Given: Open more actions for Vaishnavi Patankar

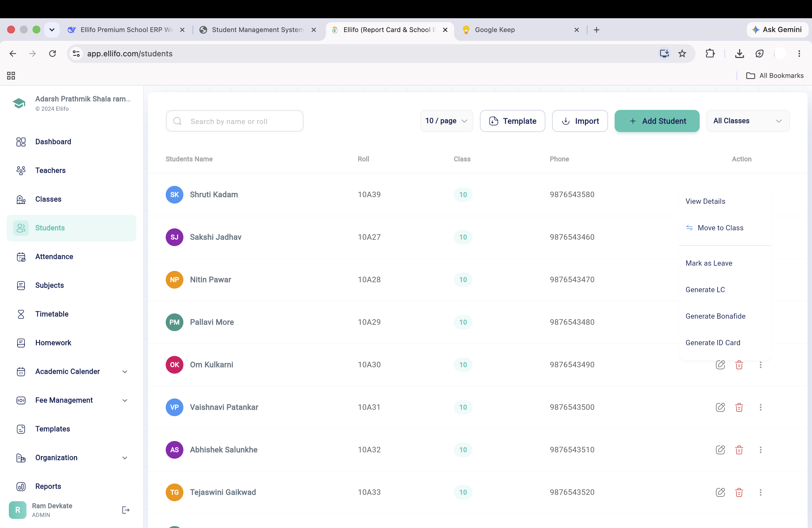Looking at the screenshot, I should point(760,407).
